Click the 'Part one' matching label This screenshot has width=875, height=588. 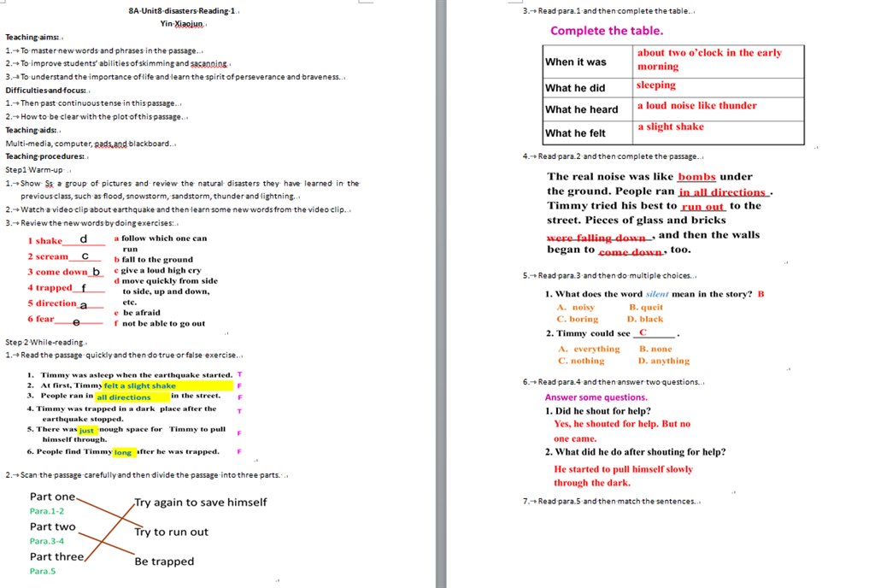tap(52, 497)
